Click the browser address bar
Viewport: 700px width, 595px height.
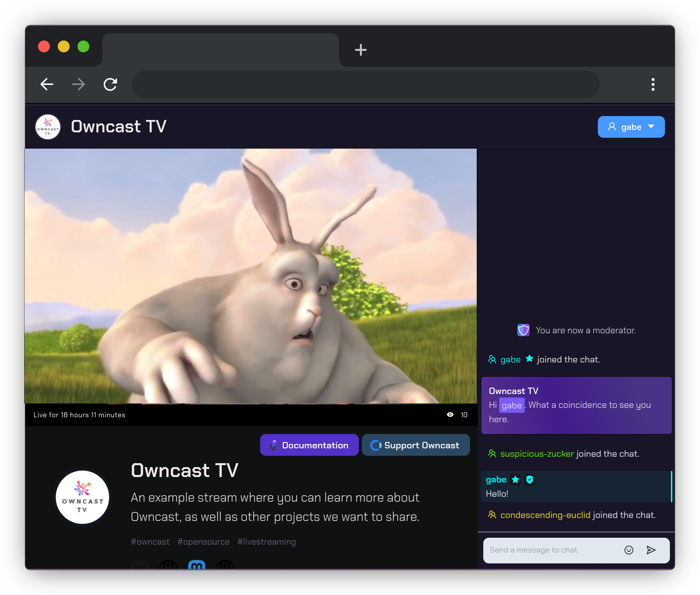coord(365,84)
